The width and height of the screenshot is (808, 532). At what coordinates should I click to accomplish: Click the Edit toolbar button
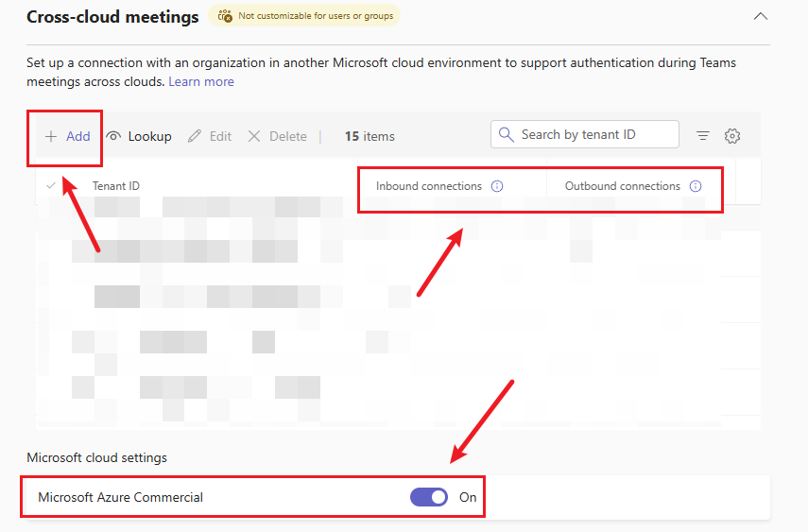[x=210, y=136]
